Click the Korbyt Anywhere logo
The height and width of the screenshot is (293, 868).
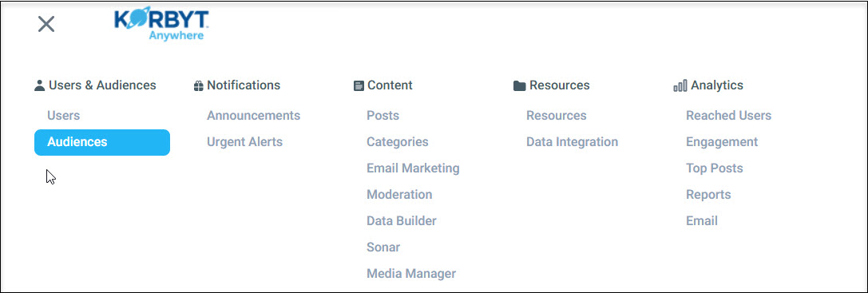click(x=161, y=26)
